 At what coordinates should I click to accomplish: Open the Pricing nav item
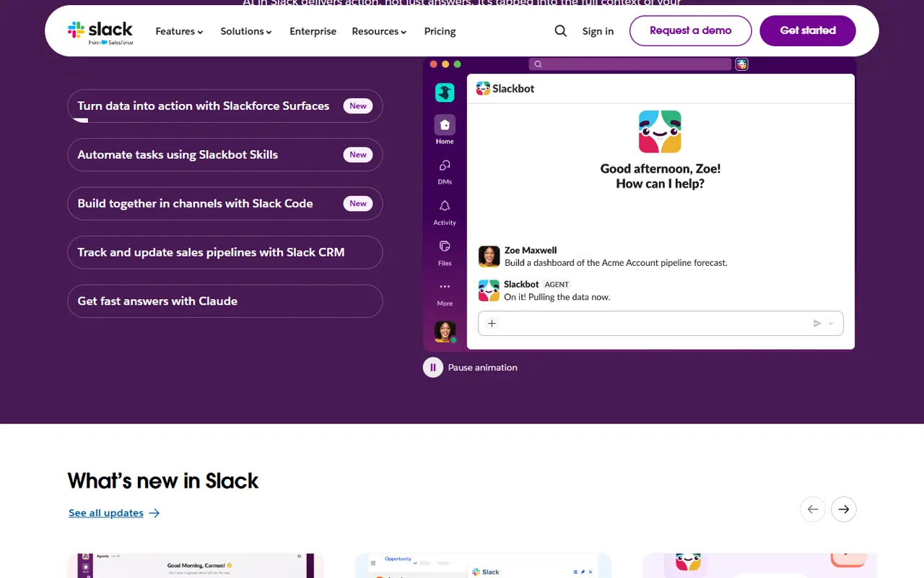pos(440,32)
